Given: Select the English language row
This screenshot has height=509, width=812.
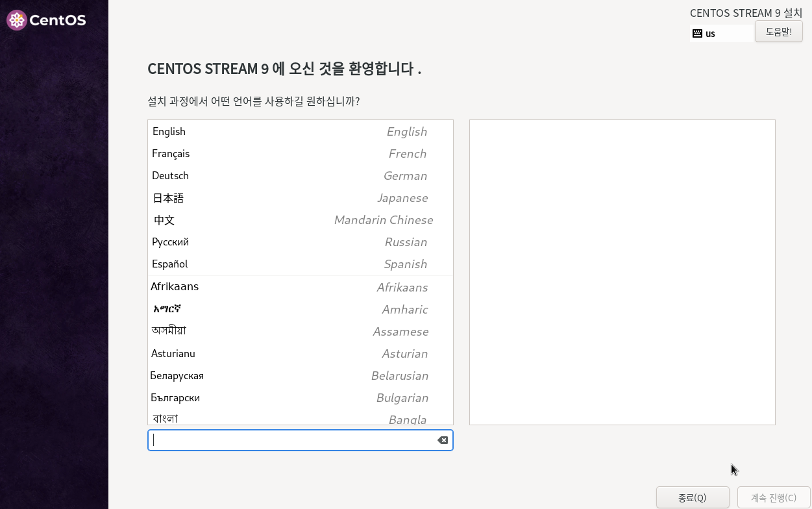Looking at the screenshot, I should pos(300,132).
